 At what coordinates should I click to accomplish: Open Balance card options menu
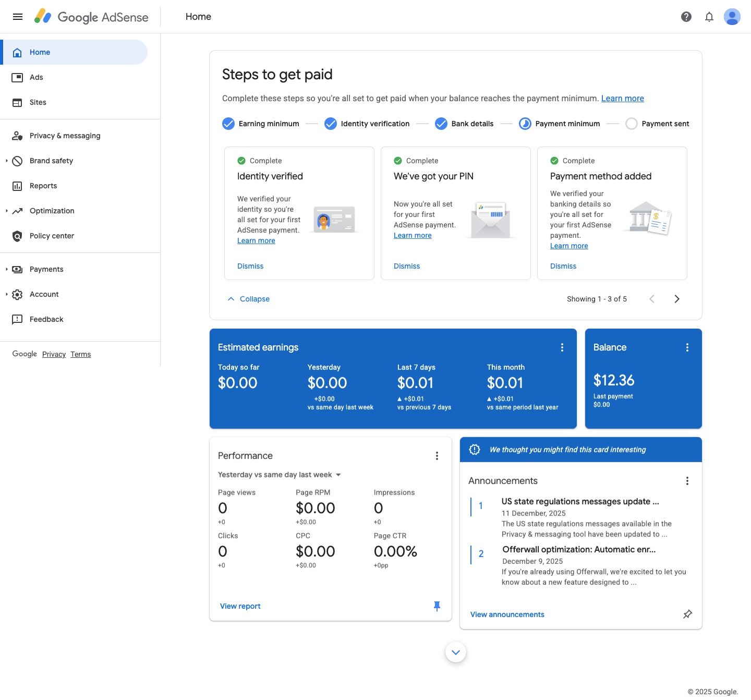tap(687, 347)
